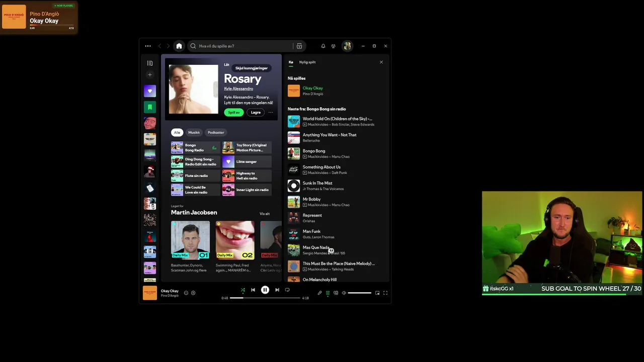Screen dimensions: 644x362
Task: Skip to the previous track
Action: [253, 290]
